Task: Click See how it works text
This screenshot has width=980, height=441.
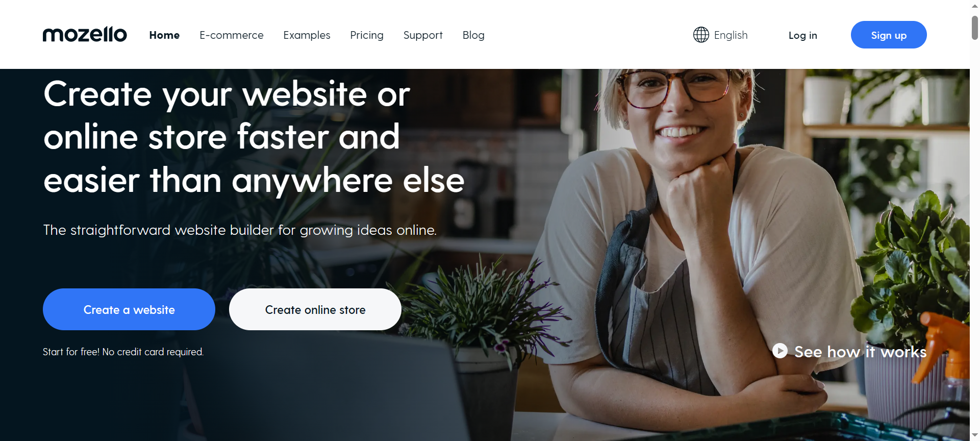Action: [861, 352]
